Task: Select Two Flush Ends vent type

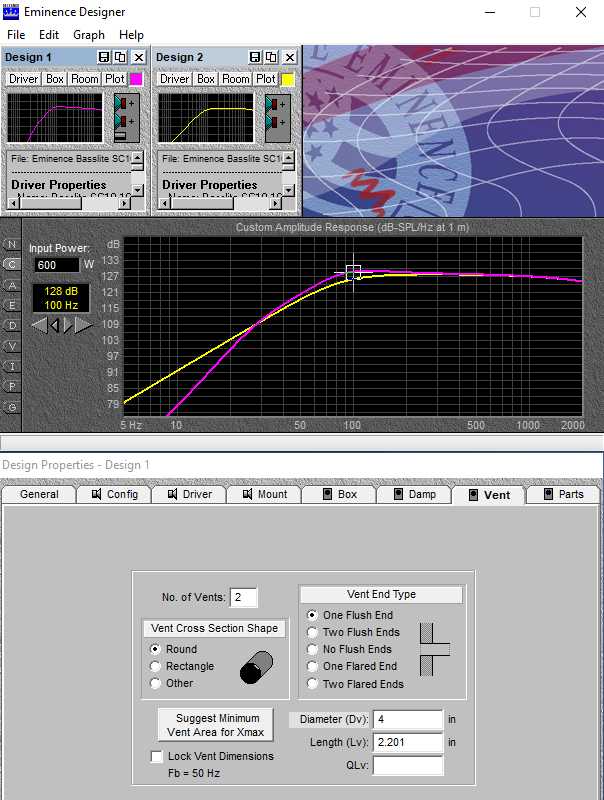Action: click(354, 632)
